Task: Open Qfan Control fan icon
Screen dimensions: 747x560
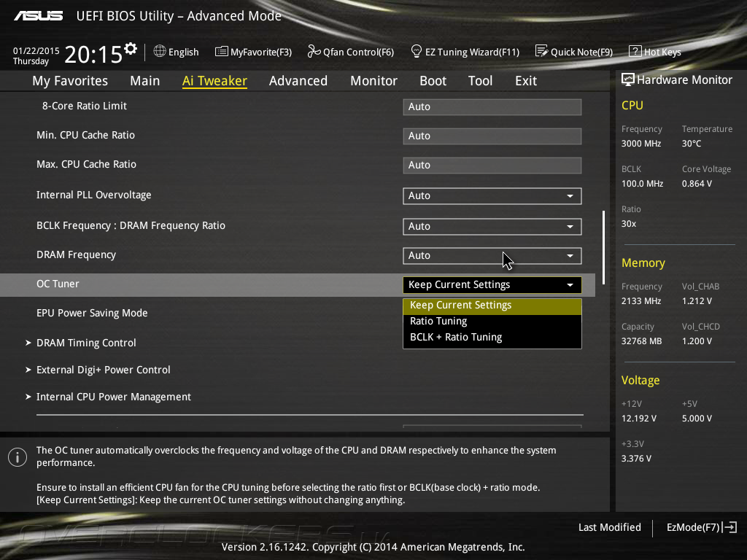Action: tap(314, 52)
